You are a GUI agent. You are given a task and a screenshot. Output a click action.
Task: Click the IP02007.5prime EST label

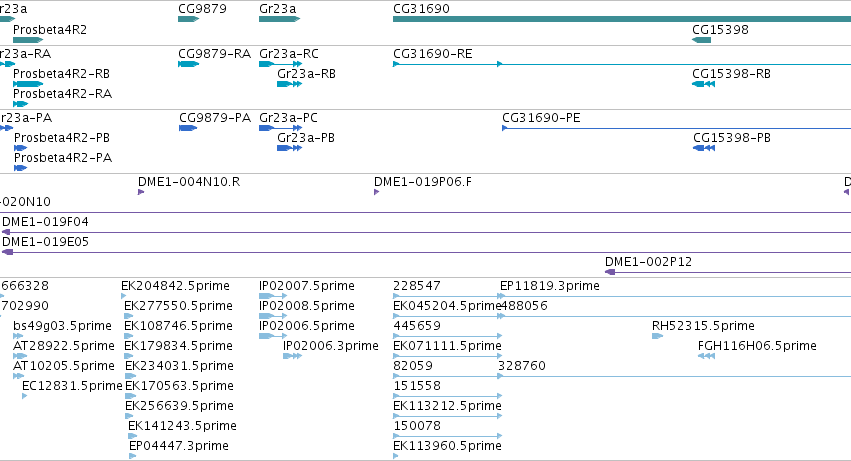tap(307, 286)
